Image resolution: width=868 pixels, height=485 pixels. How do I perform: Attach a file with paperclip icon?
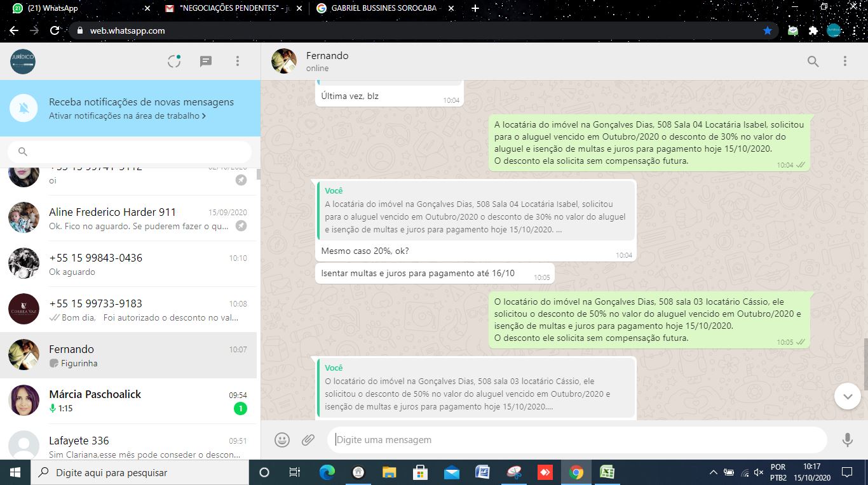click(x=308, y=440)
